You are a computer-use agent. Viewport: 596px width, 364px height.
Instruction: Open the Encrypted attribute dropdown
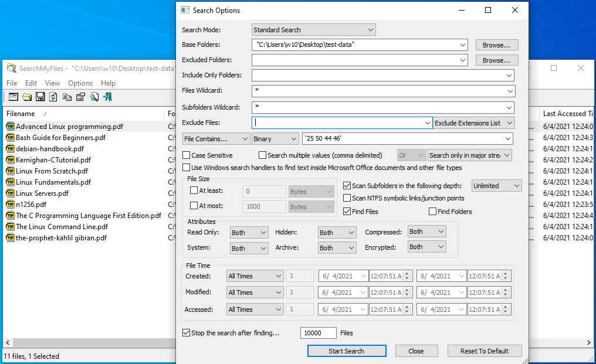(427, 247)
